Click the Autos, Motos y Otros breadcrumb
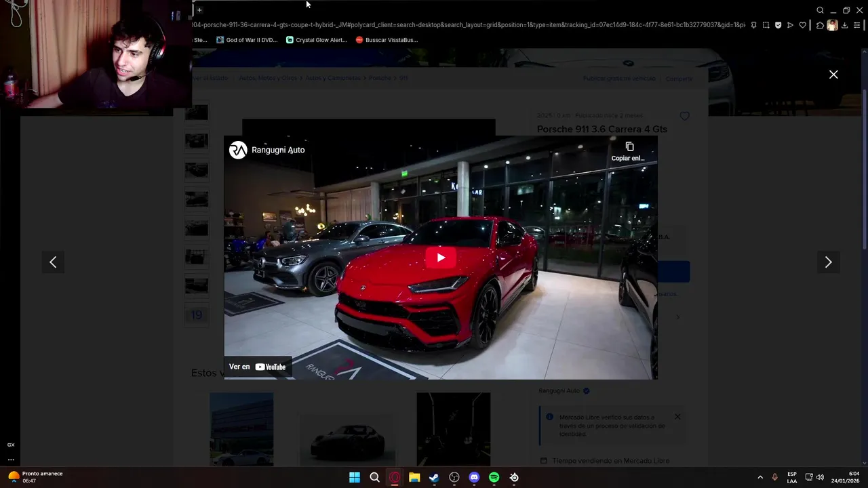The height and width of the screenshot is (488, 868). 268,78
